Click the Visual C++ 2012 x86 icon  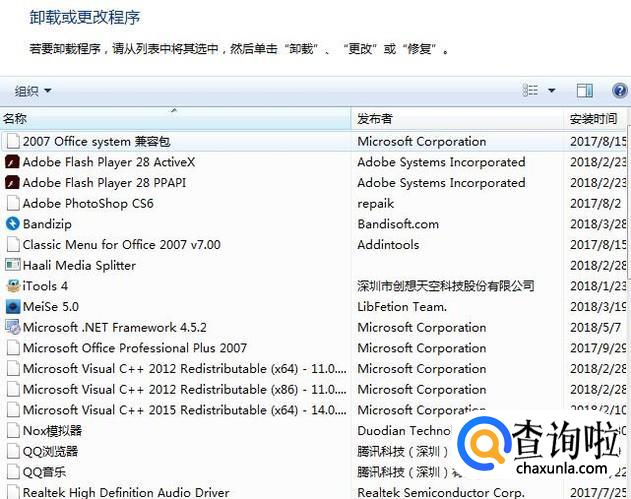point(13,389)
